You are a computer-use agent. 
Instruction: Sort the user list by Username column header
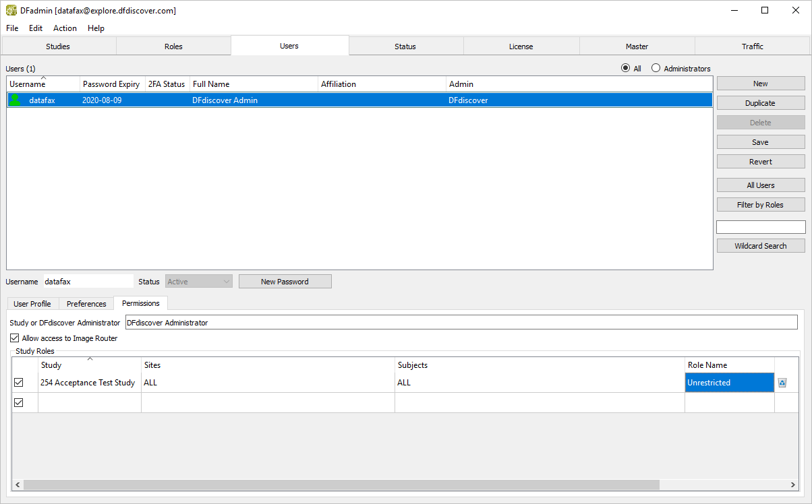pos(43,84)
